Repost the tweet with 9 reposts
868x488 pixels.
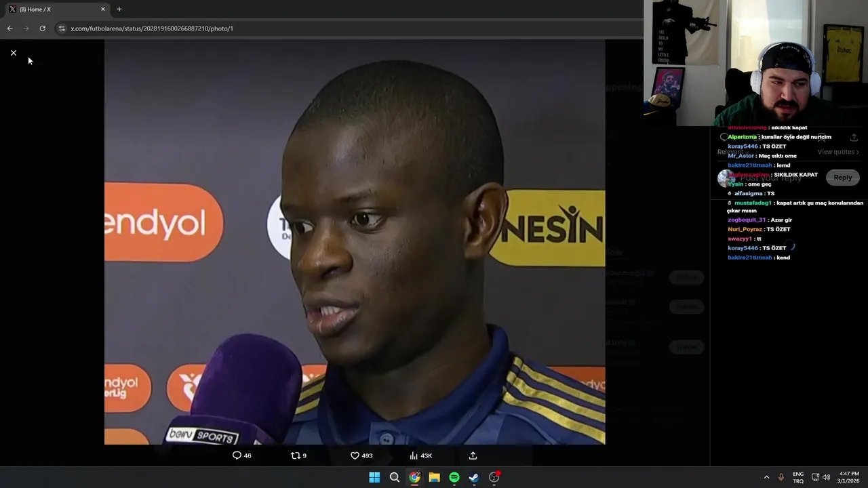(x=298, y=455)
